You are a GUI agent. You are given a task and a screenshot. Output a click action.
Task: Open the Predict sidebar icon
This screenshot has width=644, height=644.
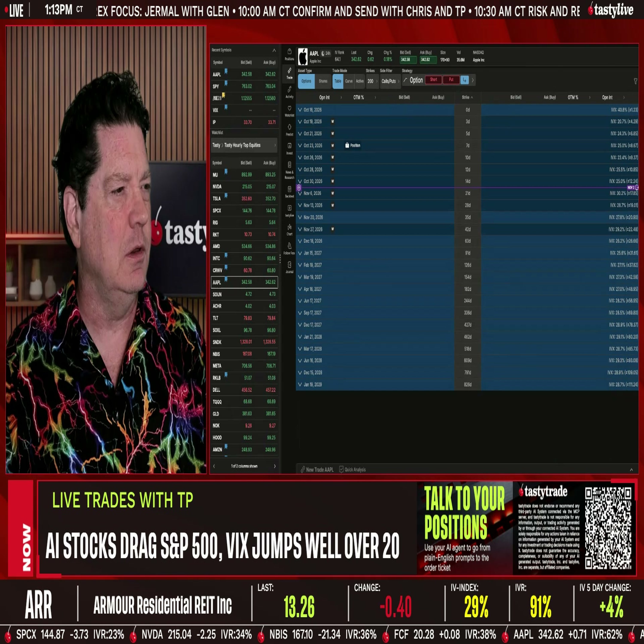tap(289, 130)
